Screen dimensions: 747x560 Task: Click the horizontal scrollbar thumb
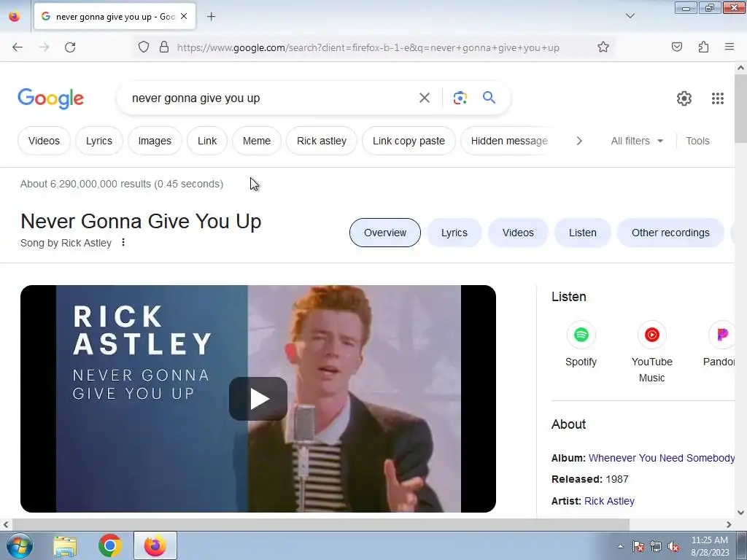(321, 524)
